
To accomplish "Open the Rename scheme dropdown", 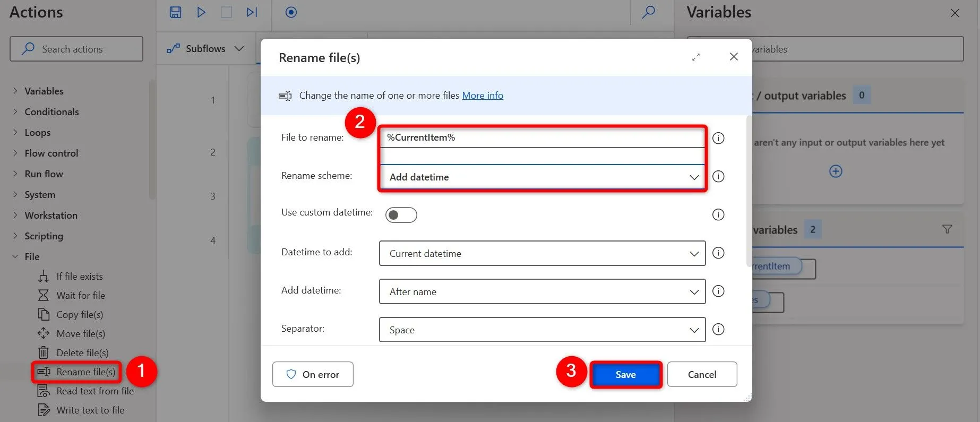I will (x=541, y=177).
